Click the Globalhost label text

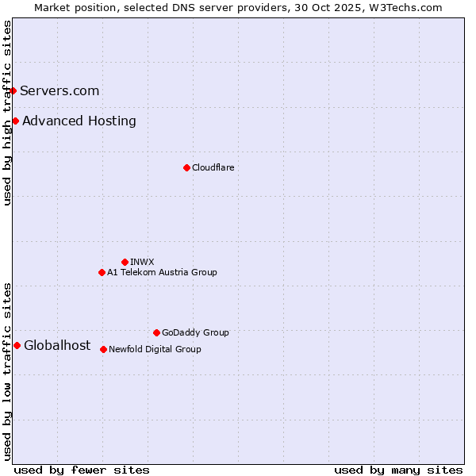point(57,345)
